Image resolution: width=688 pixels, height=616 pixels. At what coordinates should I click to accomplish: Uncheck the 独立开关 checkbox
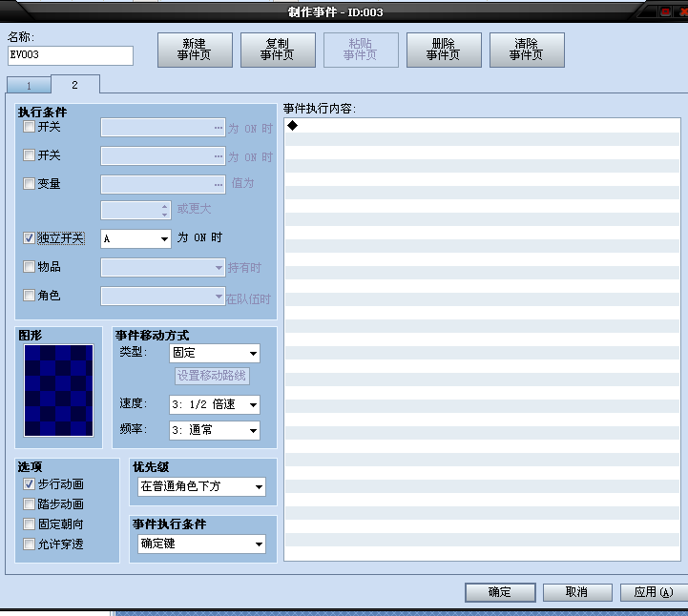[x=29, y=238]
